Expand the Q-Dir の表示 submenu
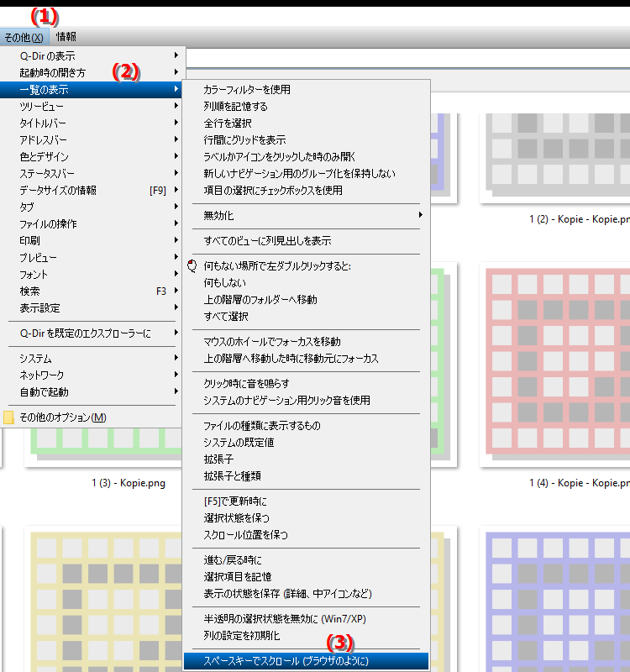The image size is (630, 672). coord(92,55)
